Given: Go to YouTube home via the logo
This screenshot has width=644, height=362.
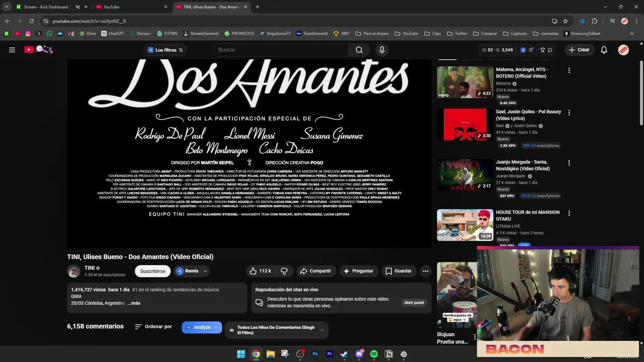Looking at the screenshot, I should (38, 49).
